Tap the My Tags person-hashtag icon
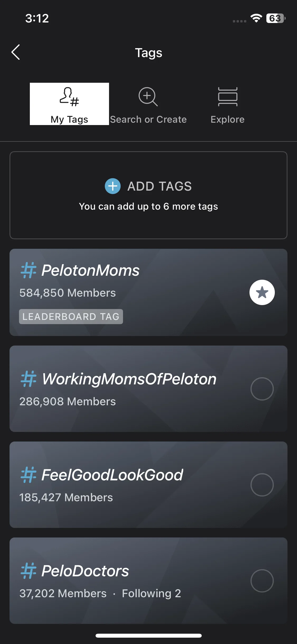297x644 pixels. coord(69,97)
